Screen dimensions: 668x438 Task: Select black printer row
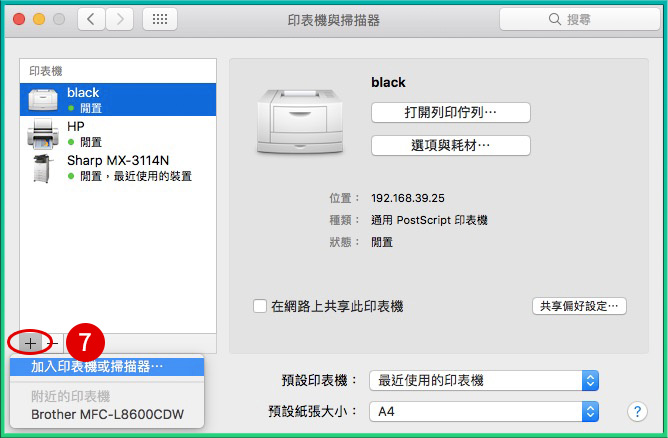(118, 100)
